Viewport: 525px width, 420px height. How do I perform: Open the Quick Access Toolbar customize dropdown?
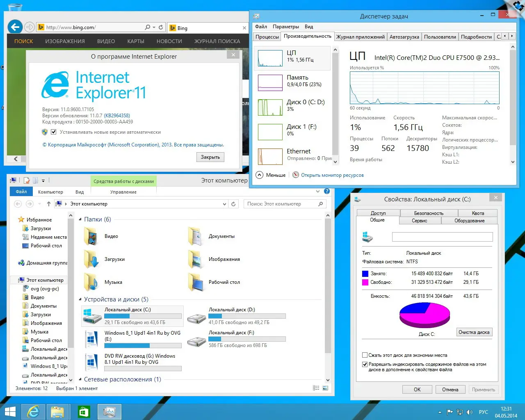point(43,180)
